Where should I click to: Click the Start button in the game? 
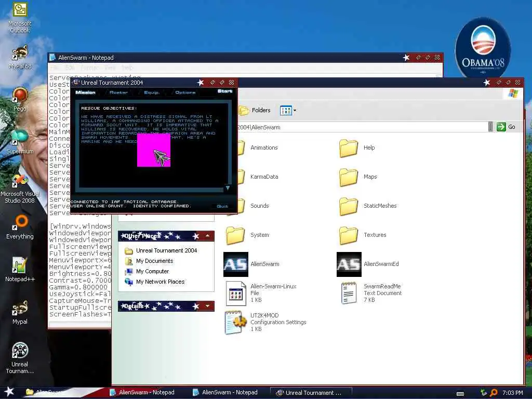pyautogui.click(x=225, y=91)
